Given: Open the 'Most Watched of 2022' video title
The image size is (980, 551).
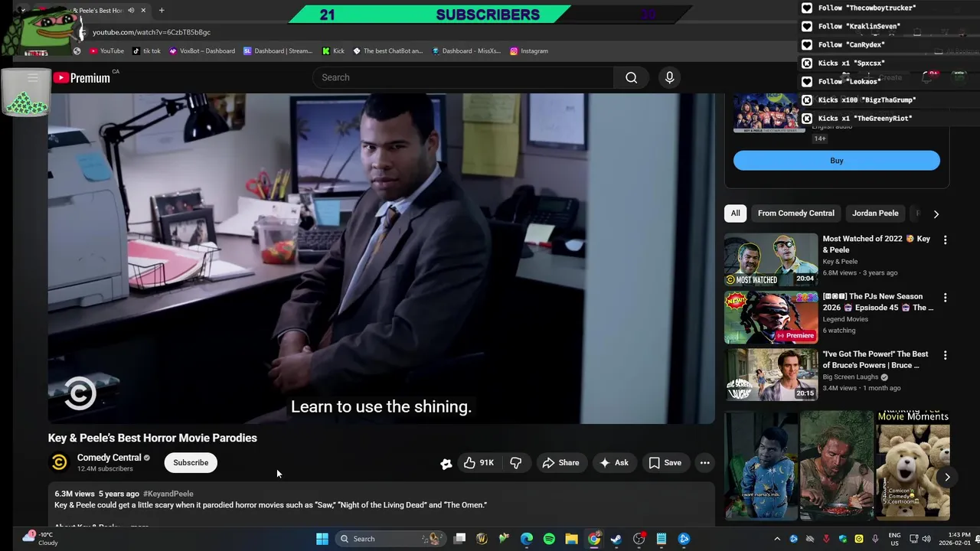Looking at the screenshot, I should click(x=876, y=244).
